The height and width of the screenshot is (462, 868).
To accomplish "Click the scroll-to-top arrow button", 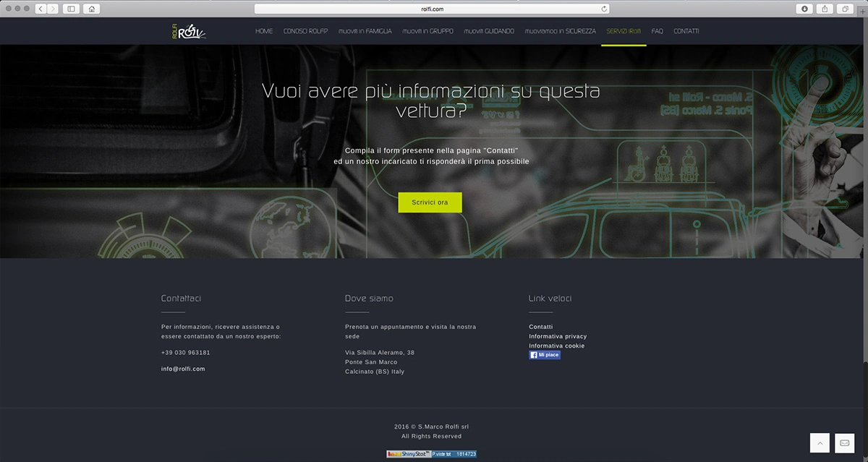I will [x=820, y=442].
